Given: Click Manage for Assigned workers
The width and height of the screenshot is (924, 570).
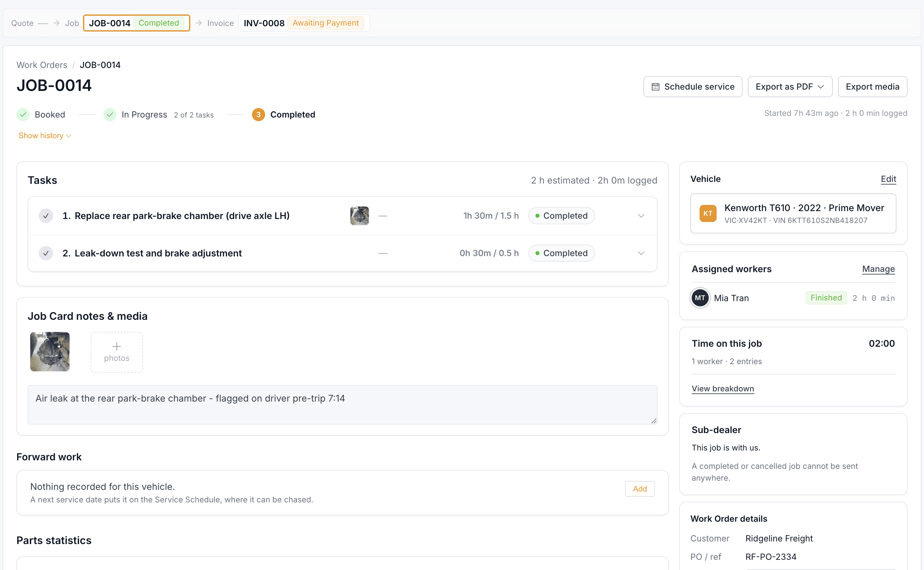Looking at the screenshot, I should [x=878, y=269].
